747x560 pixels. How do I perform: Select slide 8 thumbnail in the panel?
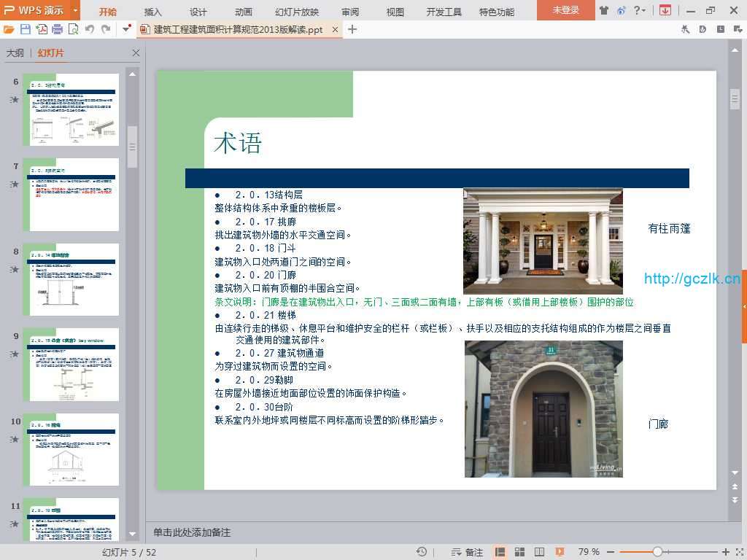pos(71,279)
